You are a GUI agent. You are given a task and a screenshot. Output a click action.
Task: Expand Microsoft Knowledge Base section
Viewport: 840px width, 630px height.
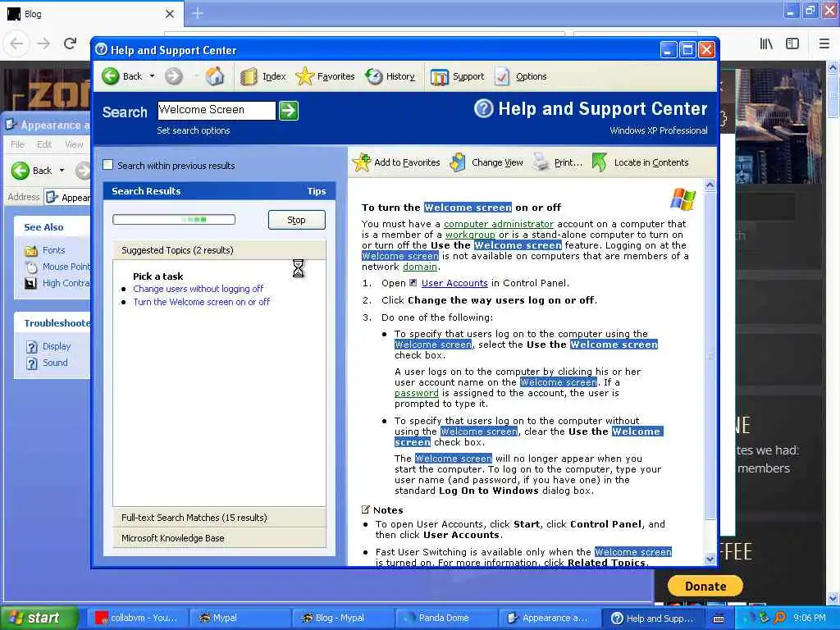pyautogui.click(x=219, y=538)
